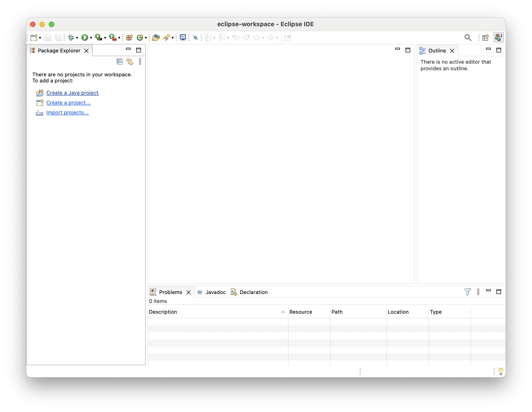Click the Create a Java project link
Screen dimensions: 532x412
[72, 93]
